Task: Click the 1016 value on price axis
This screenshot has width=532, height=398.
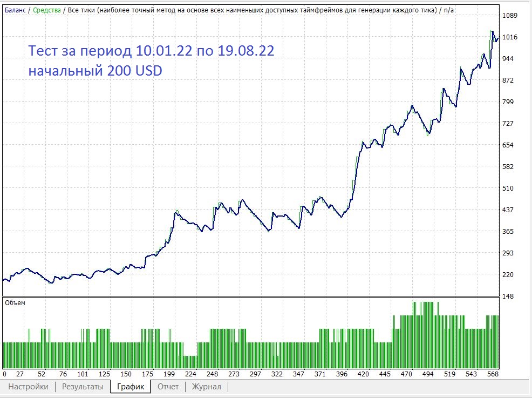Action: click(509, 37)
